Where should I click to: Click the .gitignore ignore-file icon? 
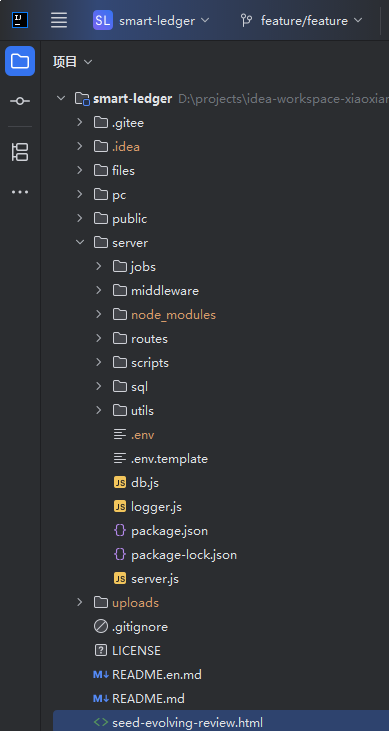[x=101, y=627]
